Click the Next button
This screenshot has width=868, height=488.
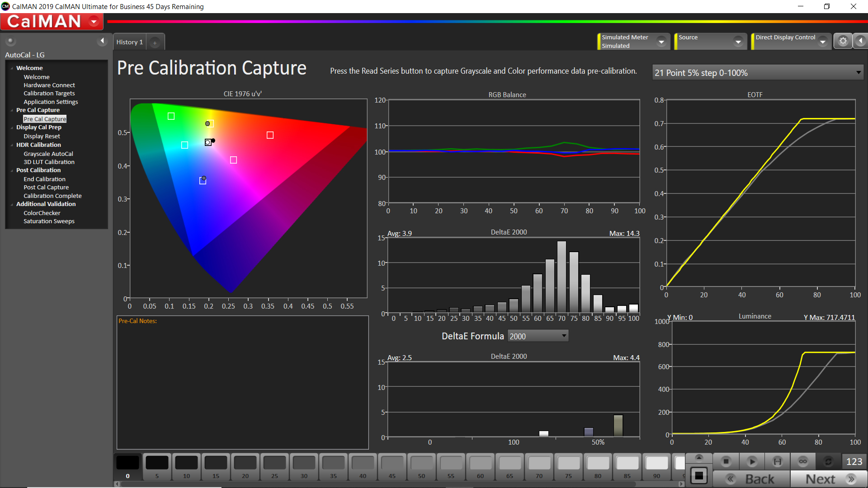pos(829,479)
